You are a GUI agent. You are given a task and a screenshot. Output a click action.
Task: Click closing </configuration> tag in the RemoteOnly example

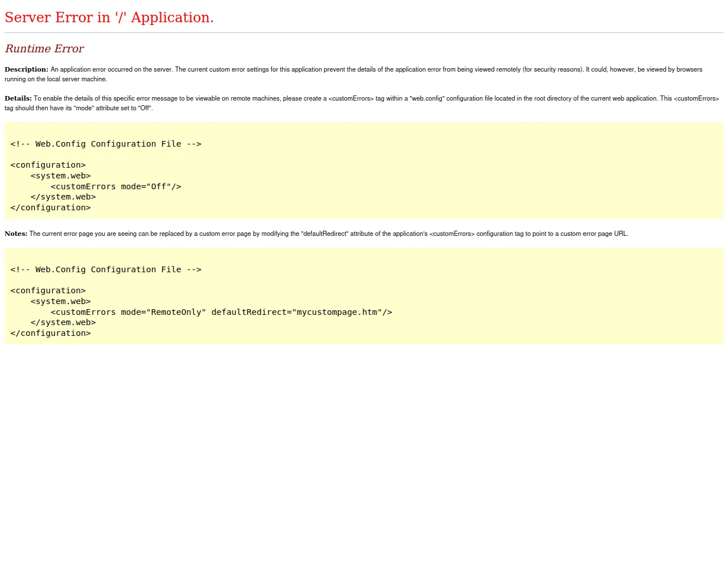51,334
